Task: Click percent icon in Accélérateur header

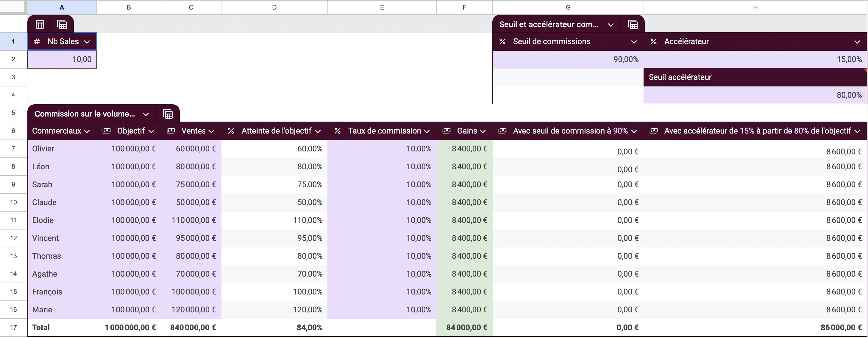Action: [x=654, y=41]
